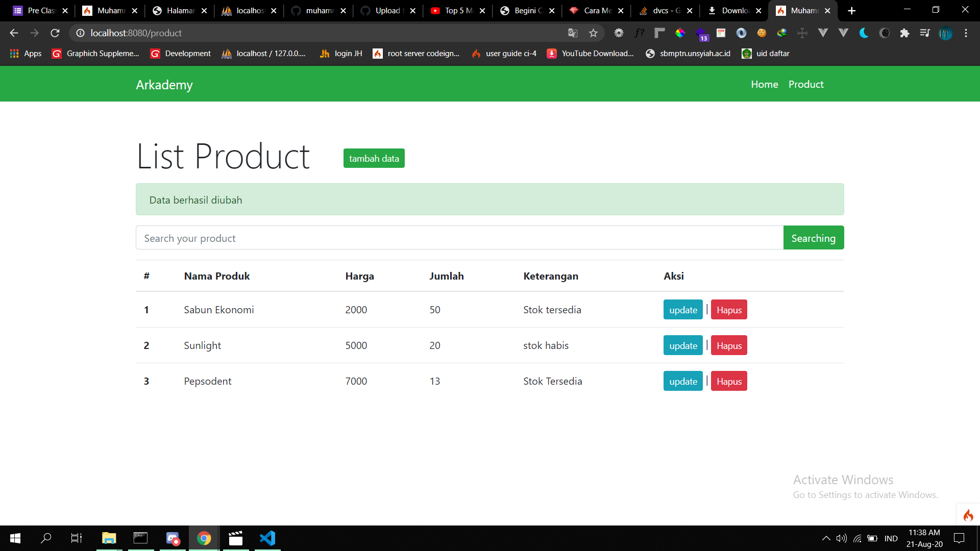The height and width of the screenshot is (551, 980).
Task: Open the Chrome profile avatar menu
Action: click(945, 33)
